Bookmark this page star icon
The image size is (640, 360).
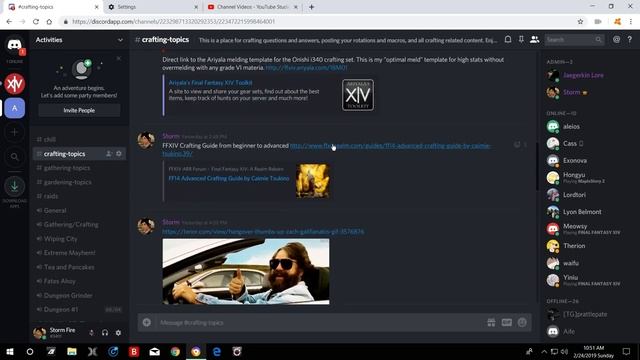580,22
